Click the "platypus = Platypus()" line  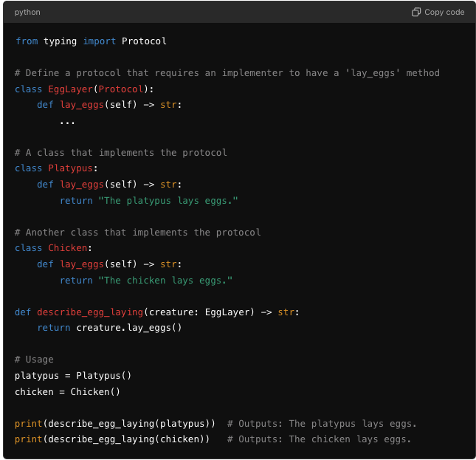click(73, 376)
